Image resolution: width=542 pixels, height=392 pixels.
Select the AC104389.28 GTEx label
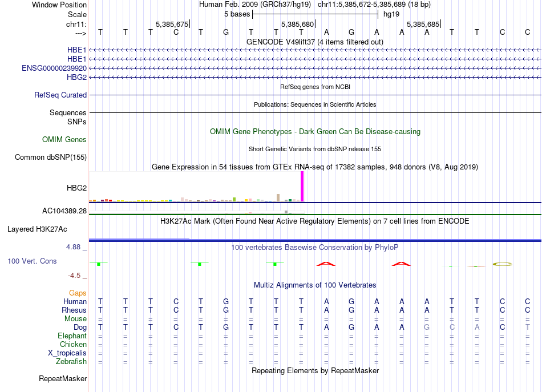pos(64,211)
